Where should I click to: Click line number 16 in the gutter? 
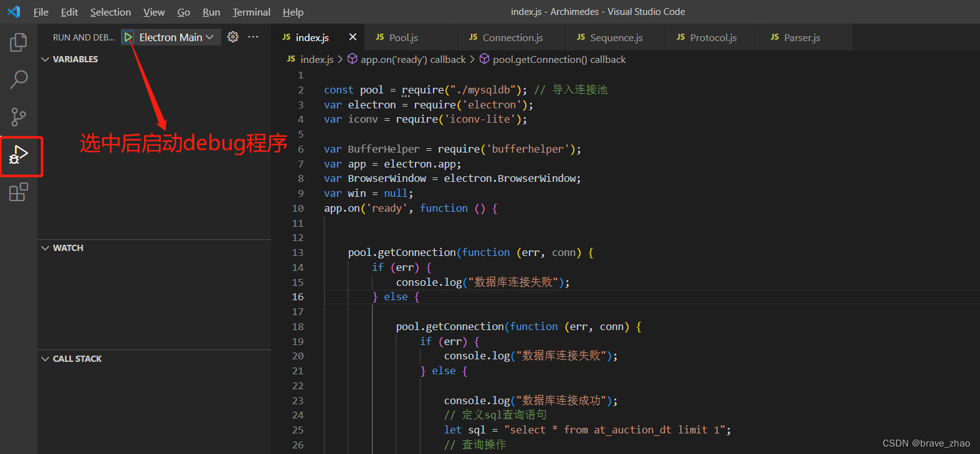(298, 297)
